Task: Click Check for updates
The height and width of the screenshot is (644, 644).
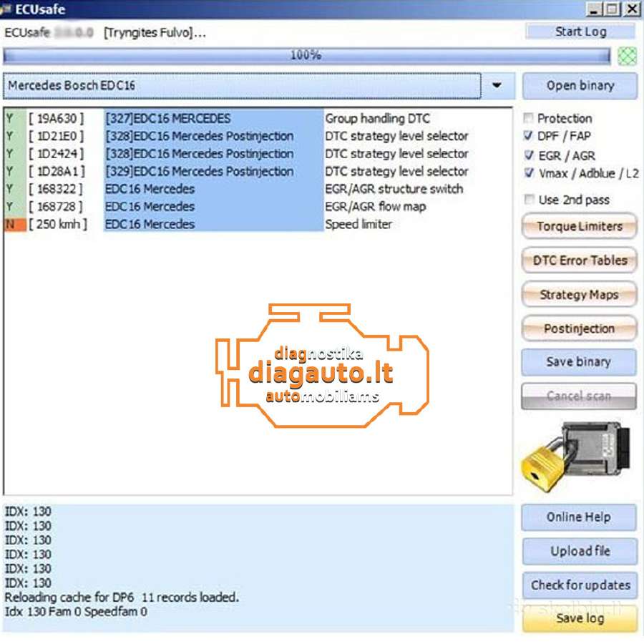Action: click(580, 585)
